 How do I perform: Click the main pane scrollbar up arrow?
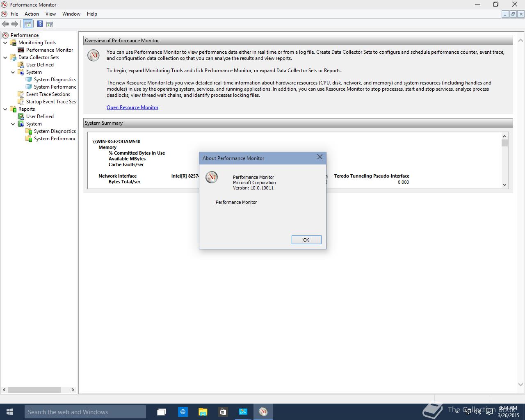[521, 41]
